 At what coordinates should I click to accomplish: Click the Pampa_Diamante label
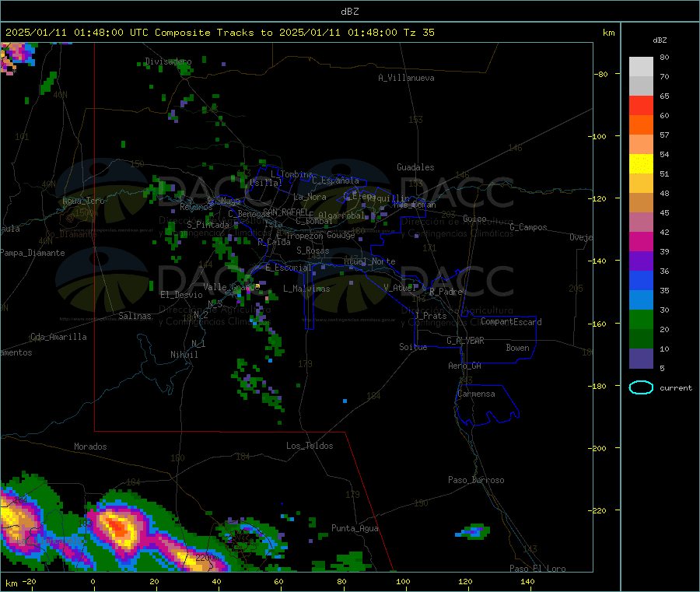click(x=33, y=253)
